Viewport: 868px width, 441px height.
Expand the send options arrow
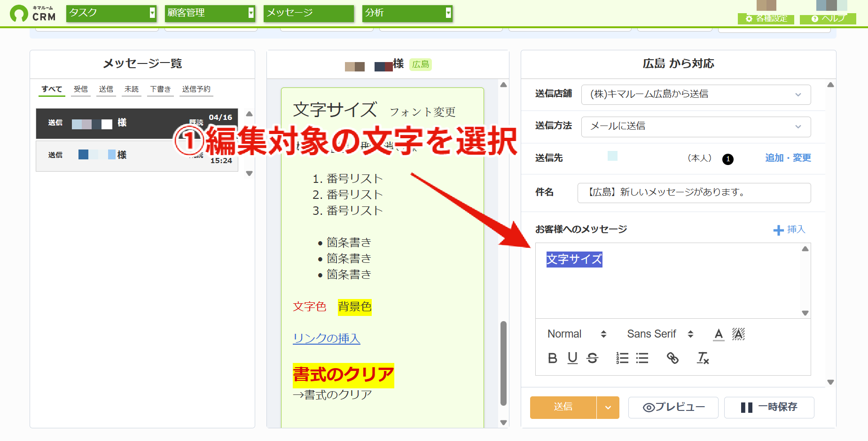point(608,408)
